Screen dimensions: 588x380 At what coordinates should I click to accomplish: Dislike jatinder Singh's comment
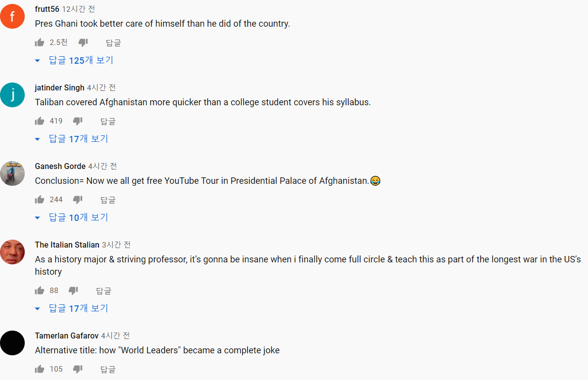tap(78, 121)
